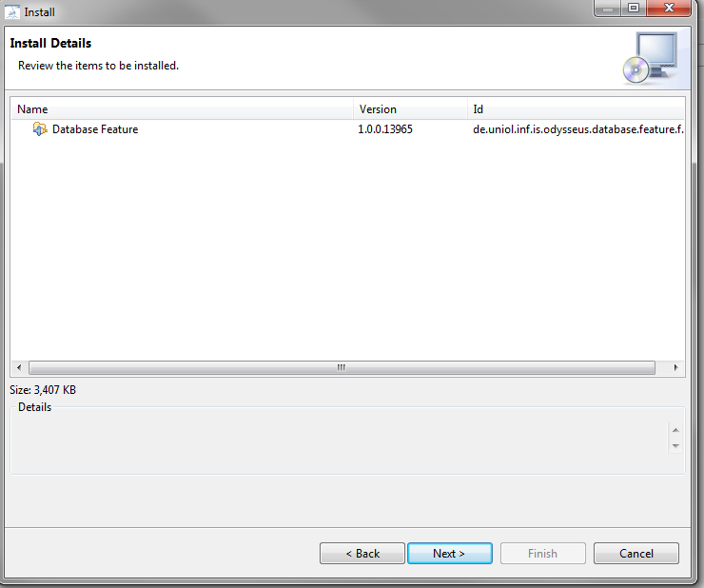Screen dimensions: 704x588
Task: Click the horizontal scrollbar thumb
Action: [342, 367]
